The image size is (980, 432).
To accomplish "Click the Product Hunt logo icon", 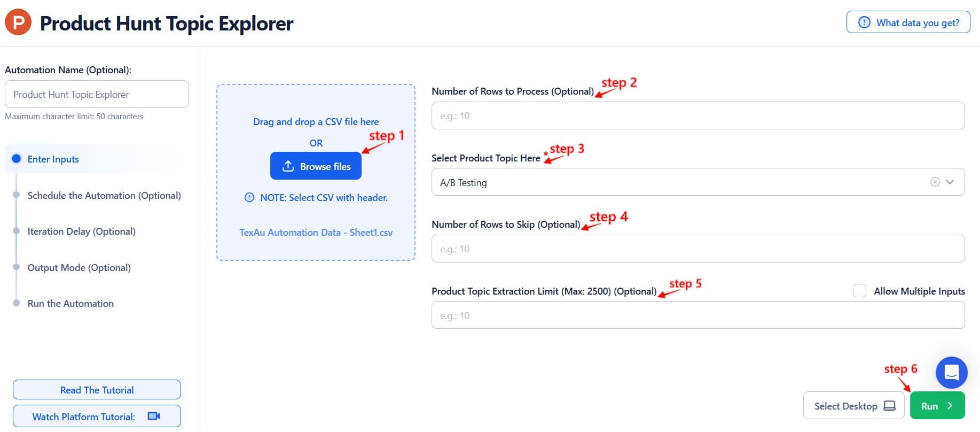I will [18, 22].
